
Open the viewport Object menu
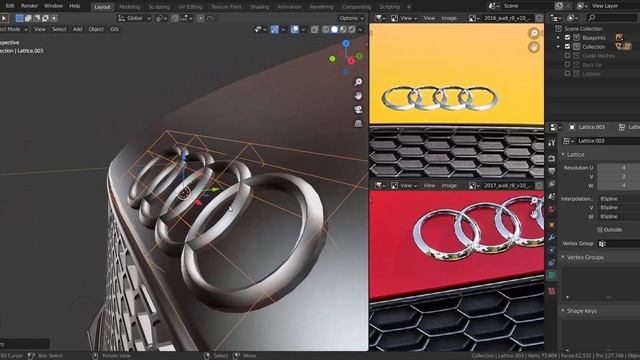[96, 29]
